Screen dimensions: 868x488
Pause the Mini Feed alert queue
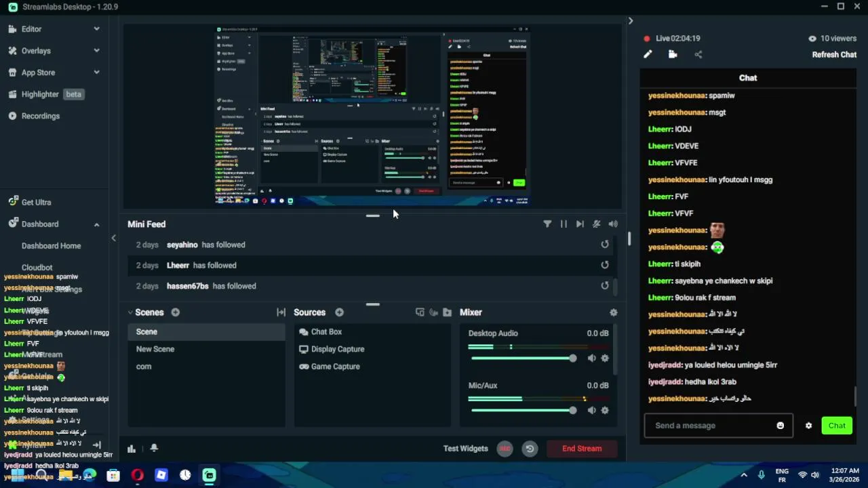(564, 224)
